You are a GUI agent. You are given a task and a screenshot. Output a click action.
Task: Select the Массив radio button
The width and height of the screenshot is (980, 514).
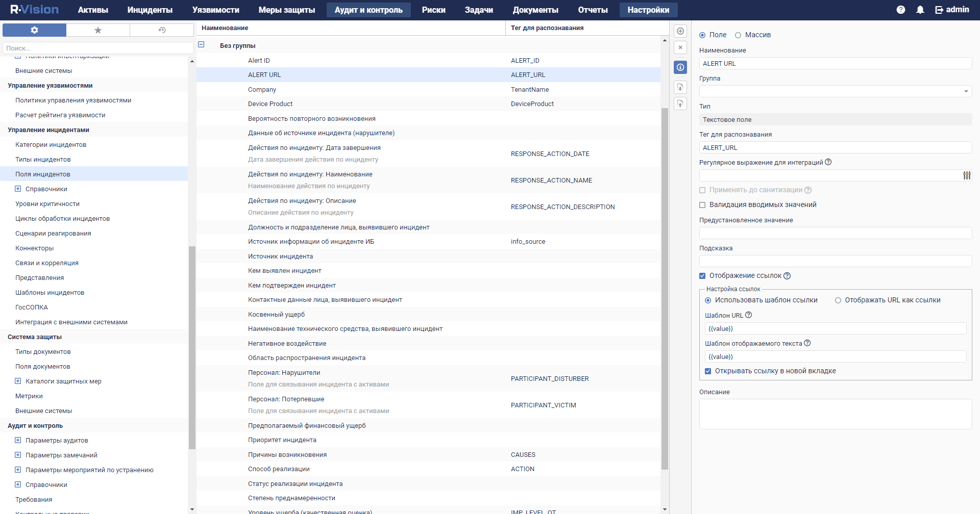[x=738, y=35]
